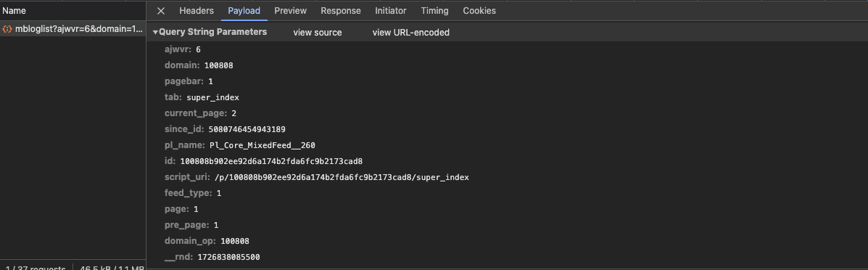Viewport: 868px width, 270px height.
Task: Click the id parameter hash value
Action: click(x=271, y=161)
